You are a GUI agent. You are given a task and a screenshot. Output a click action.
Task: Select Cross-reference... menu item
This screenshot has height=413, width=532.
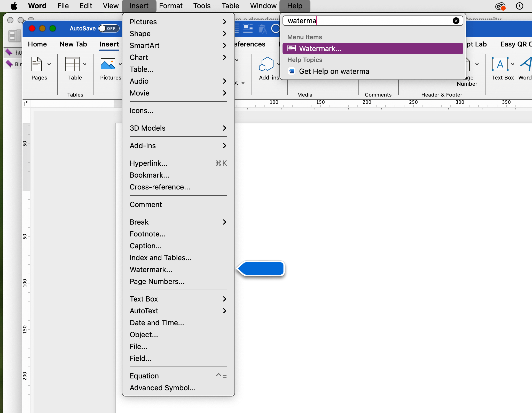[178, 187]
